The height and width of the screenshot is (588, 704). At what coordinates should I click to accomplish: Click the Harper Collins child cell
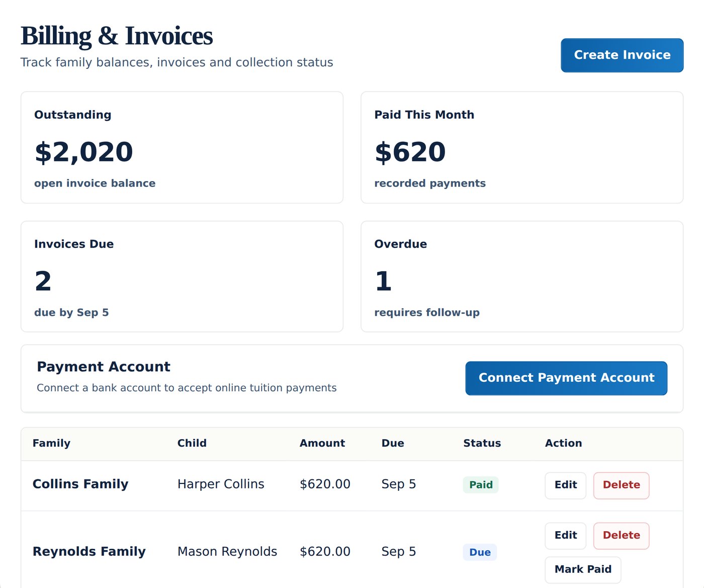pyautogui.click(x=221, y=484)
